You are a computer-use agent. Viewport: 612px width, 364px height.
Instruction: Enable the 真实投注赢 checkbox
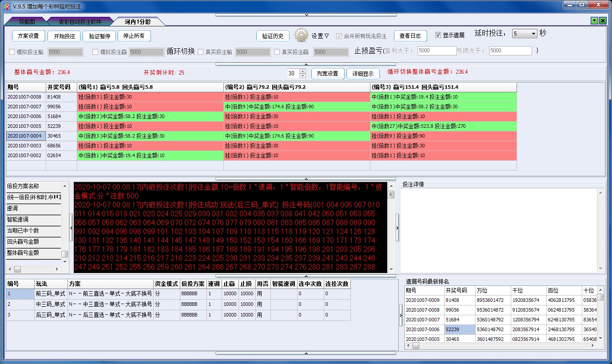(x=277, y=52)
